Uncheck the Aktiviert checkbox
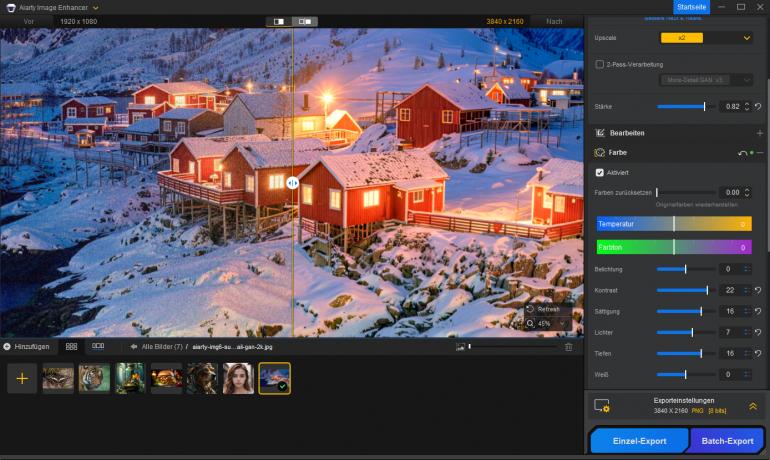Screen dimensions: 770x460 599,173
